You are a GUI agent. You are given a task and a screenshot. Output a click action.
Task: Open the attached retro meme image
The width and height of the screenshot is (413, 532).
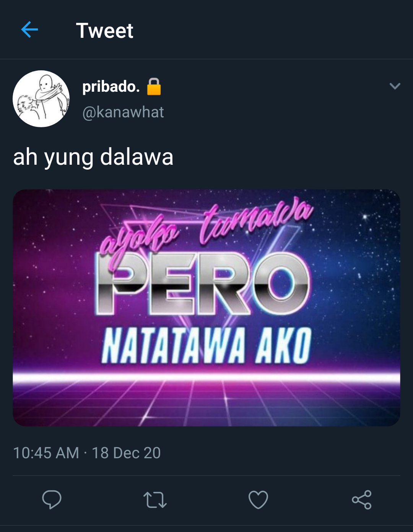(x=206, y=308)
